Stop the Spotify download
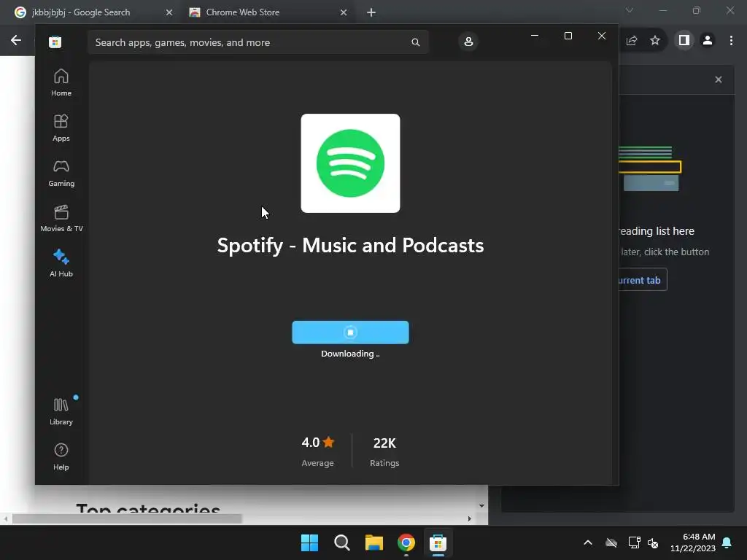This screenshot has width=747, height=560. tap(350, 332)
